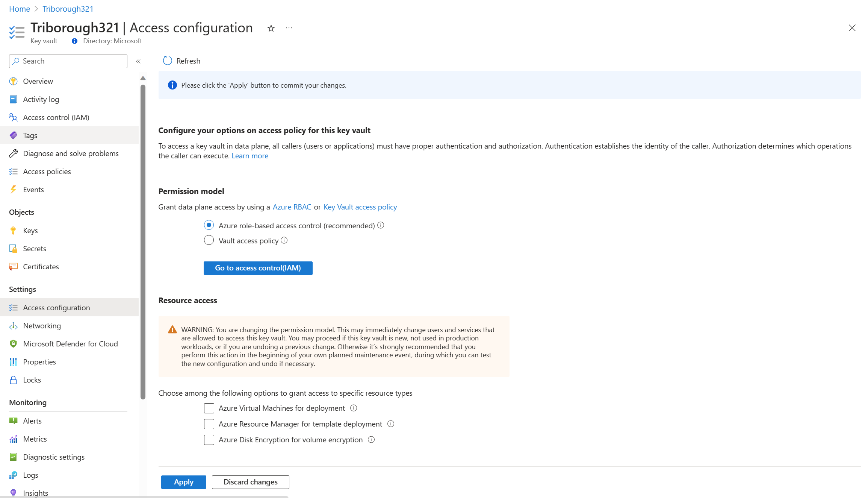Click the Refresh icon at top
Image resolution: width=868 pixels, height=498 pixels.
pyautogui.click(x=168, y=61)
